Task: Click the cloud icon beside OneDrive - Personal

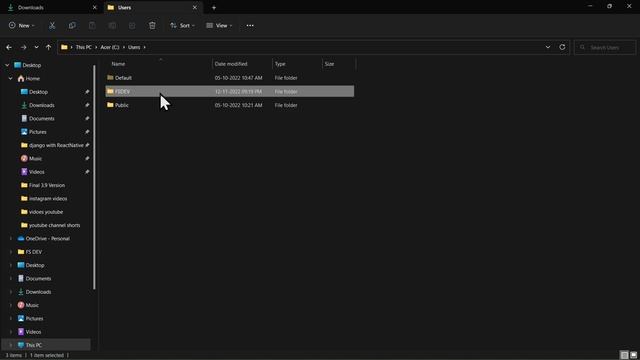Action: coord(21,238)
